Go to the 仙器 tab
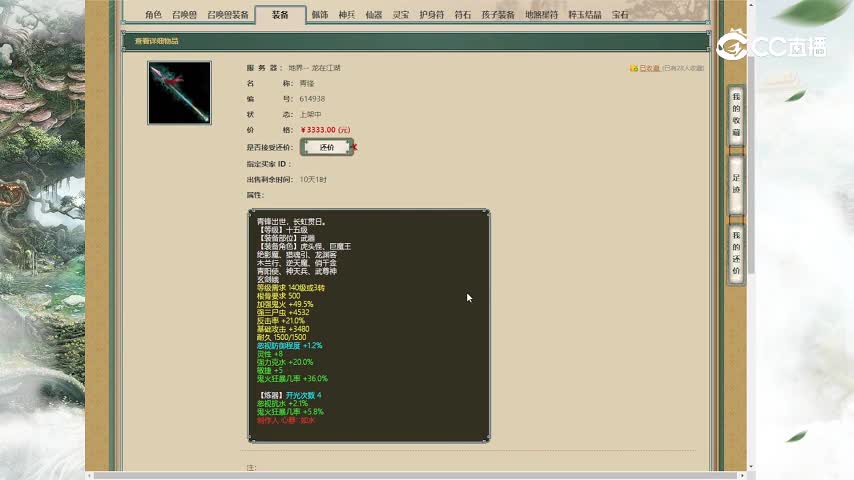Viewport: 854px width, 480px height. [374, 15]
